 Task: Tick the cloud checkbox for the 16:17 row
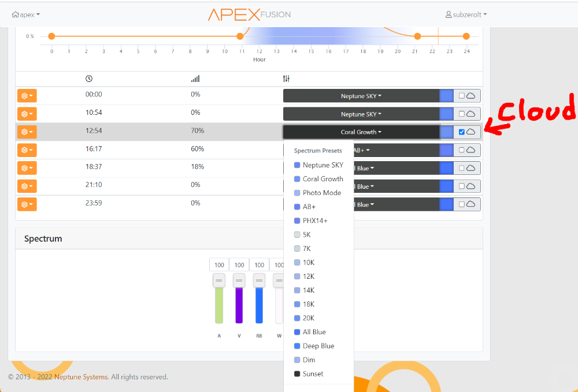tap(461, 150)
